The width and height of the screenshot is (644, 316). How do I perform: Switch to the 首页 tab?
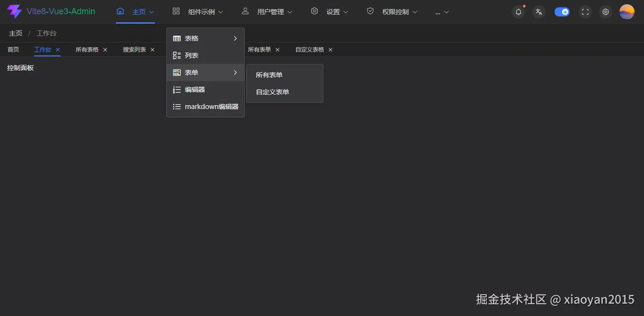pos(13,50)
